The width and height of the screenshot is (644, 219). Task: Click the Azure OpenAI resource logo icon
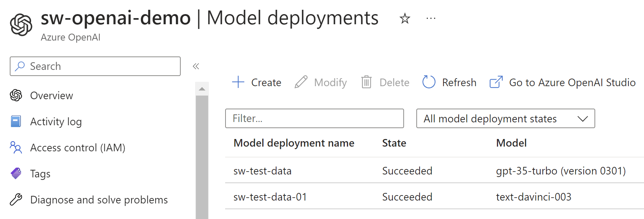coord(21,25)
